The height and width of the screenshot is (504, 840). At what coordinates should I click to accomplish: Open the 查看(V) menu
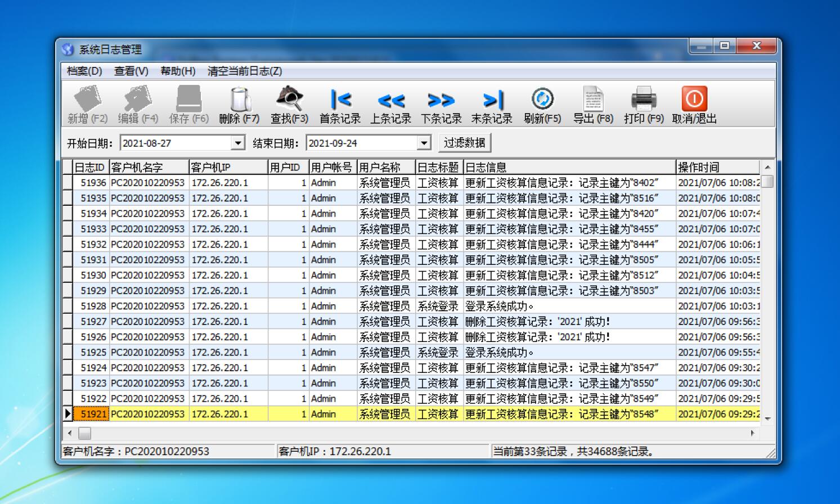point(131,71)
